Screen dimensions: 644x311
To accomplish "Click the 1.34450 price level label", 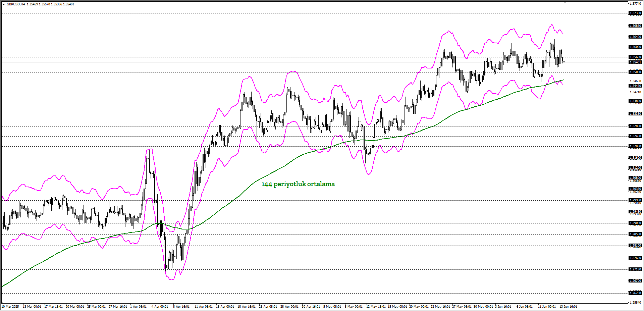I will 635,86.
